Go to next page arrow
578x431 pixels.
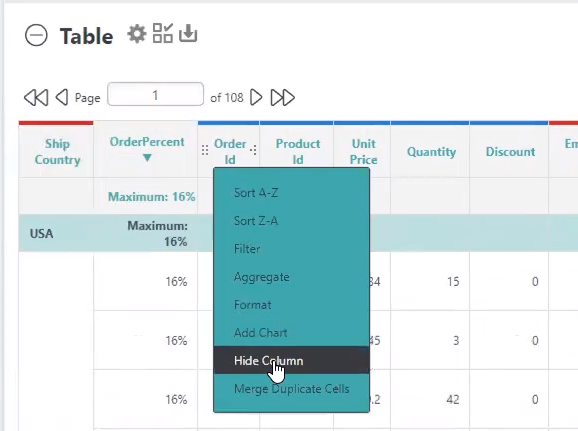(x=256, y=98)
